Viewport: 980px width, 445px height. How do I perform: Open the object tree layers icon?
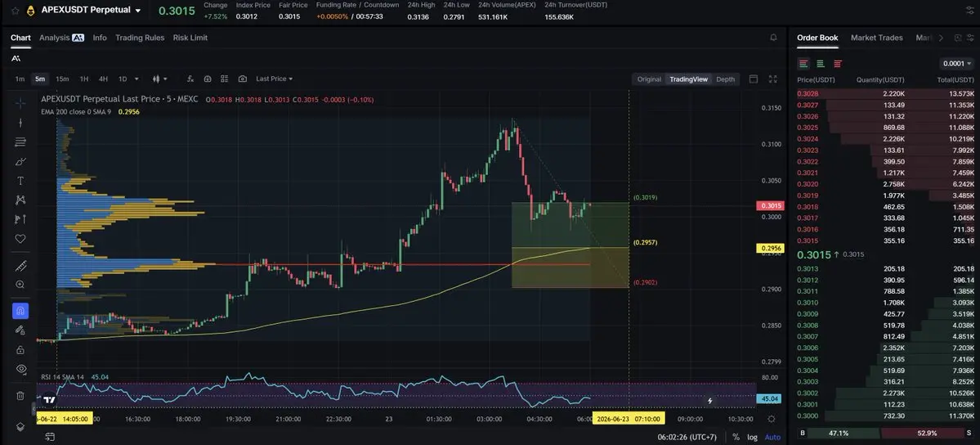20,427
